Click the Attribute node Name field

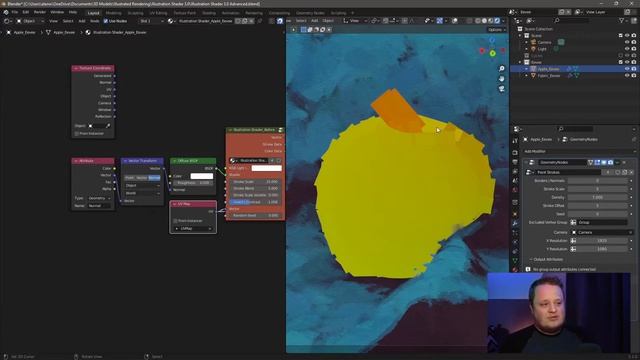pyautogui.click(x=99, y=206)
